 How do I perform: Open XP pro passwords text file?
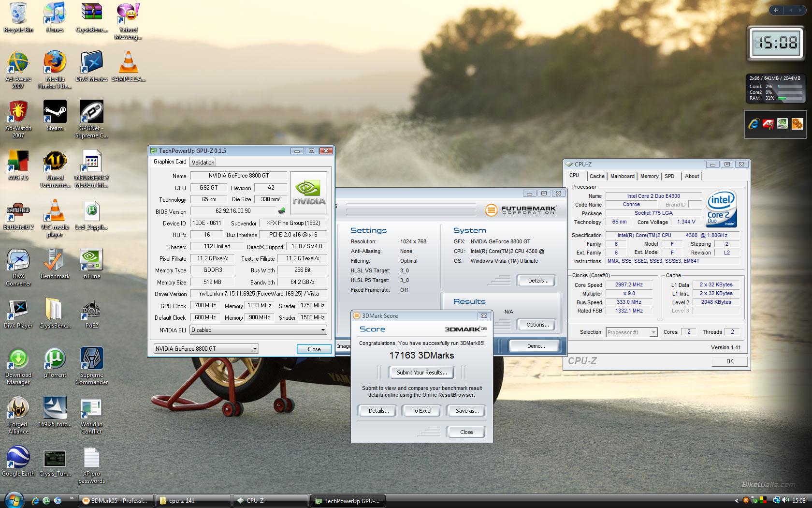tap(91, 464)
